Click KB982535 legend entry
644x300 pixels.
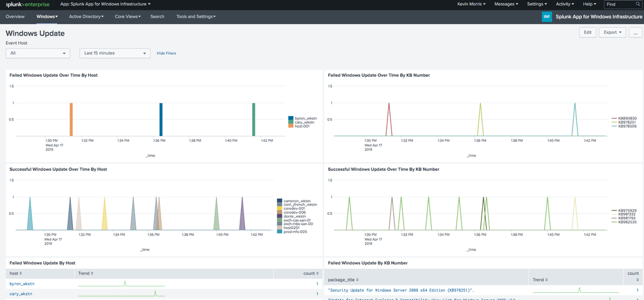pos(624,222)
